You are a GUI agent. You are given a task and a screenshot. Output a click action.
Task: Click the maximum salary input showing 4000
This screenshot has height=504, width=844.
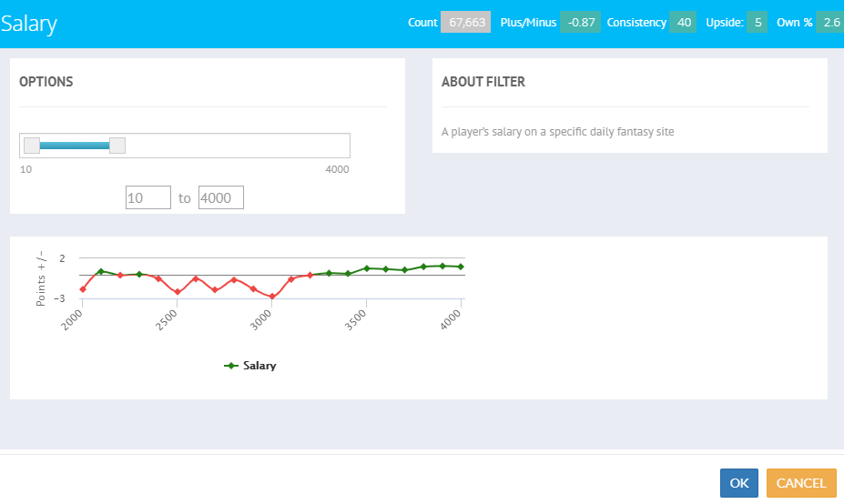click(x=220, y=197)
